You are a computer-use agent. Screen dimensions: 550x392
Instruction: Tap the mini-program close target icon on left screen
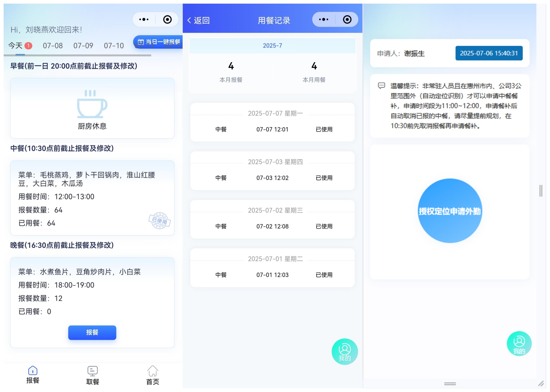click(x=167, y=20)
